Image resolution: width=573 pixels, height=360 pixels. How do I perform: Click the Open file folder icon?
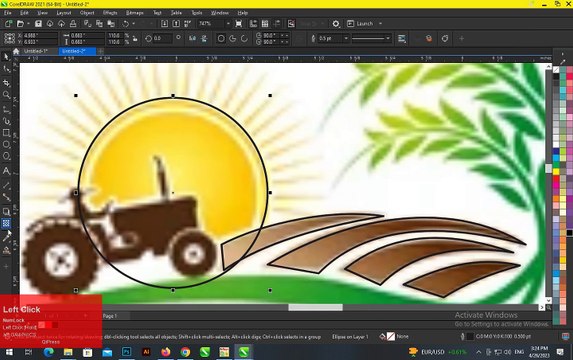click(20, 24)
